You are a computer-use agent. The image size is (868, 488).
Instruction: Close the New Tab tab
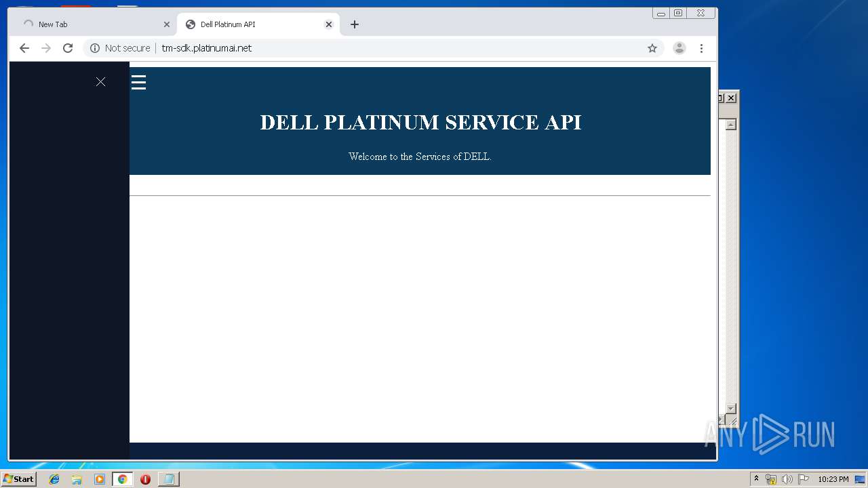coord(167,24)
